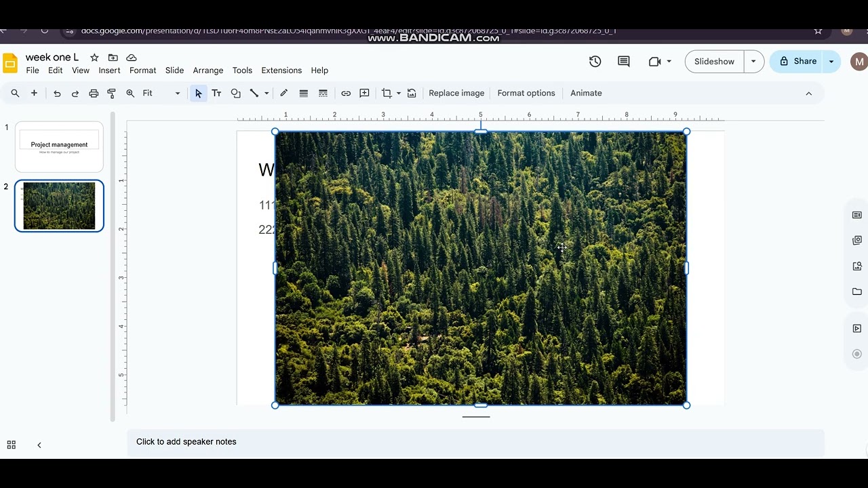Open the Shape tool
Viewport: 868px width, 488px height.
pyautogui.click(x=235, y=94)
